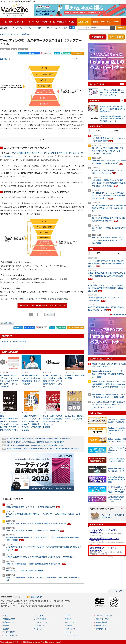Viewport: 126px width, 644px height.
Task: Click pagination 次へ» button
Action: pos(49,314)
